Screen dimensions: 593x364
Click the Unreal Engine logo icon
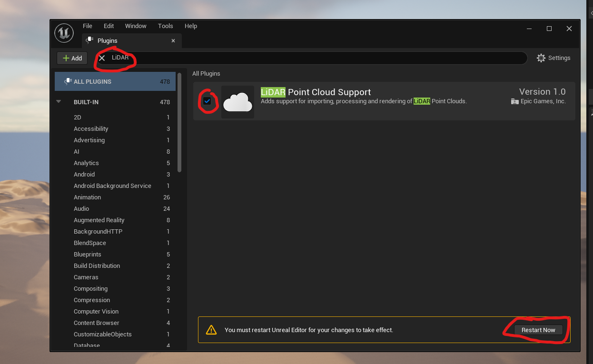[x=64, y=33]
